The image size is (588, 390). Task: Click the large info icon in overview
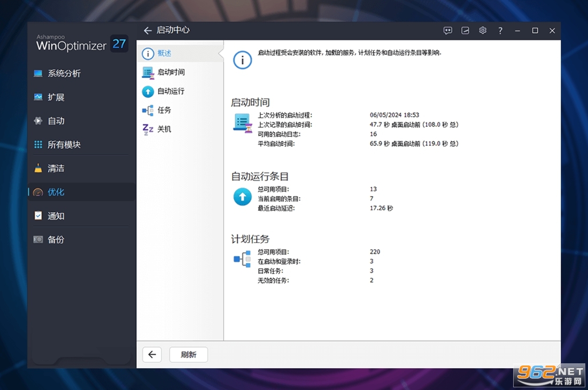pos(242,60)
